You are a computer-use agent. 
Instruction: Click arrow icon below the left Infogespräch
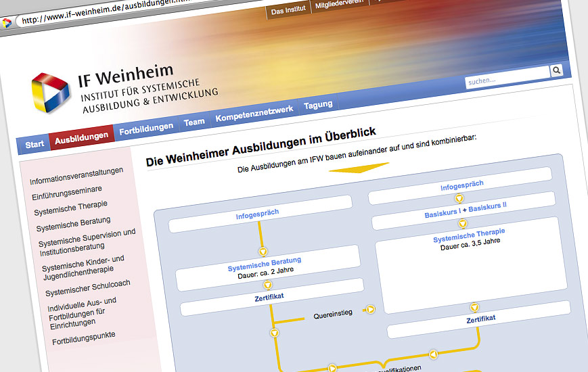[263, 251]
